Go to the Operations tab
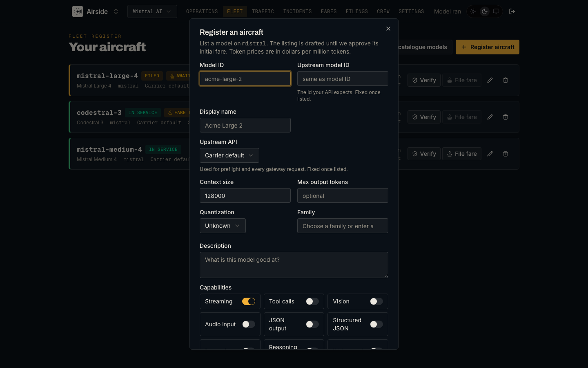The width and height of the screenshot is (588, 368). [x=202, y=11]
